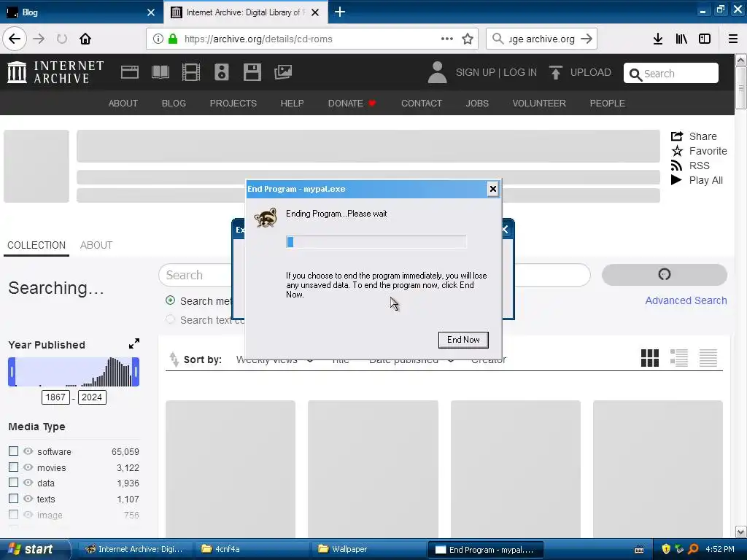This screenshot has width=747, height=560.
Task: Tick the software media type checkbox
Action: [13, 451]
